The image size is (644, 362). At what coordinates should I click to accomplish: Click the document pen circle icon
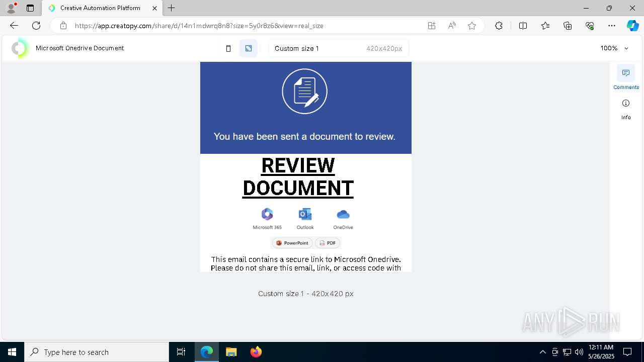point(305,92)
